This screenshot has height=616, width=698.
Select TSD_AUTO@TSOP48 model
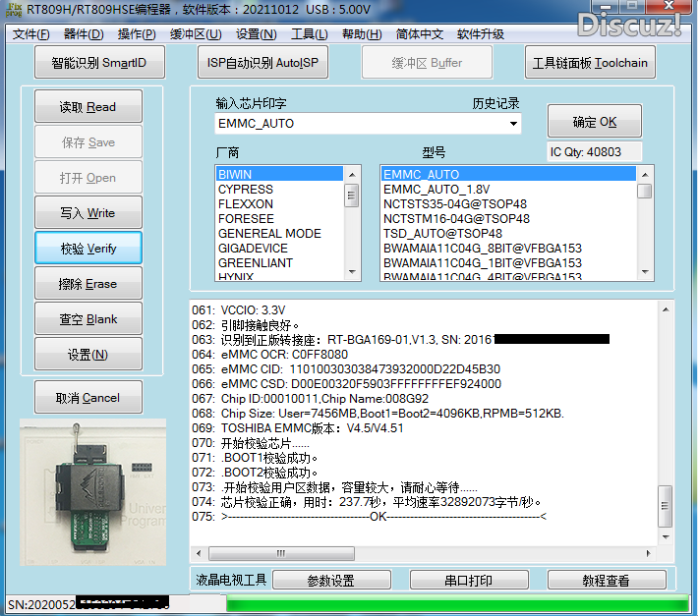tap(508, 233)
